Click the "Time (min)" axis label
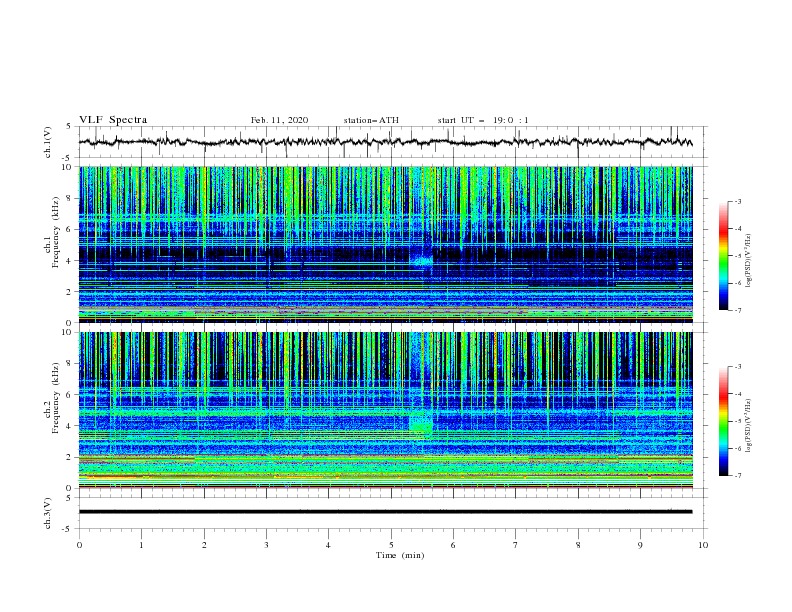This screenshot has width=792, height=612. coord(400,555)
